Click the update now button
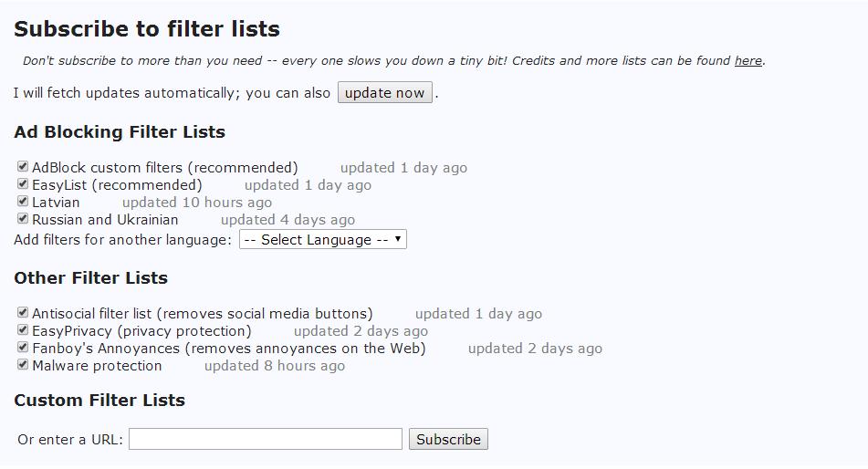 pyautogui.click(x=384, y=93)
